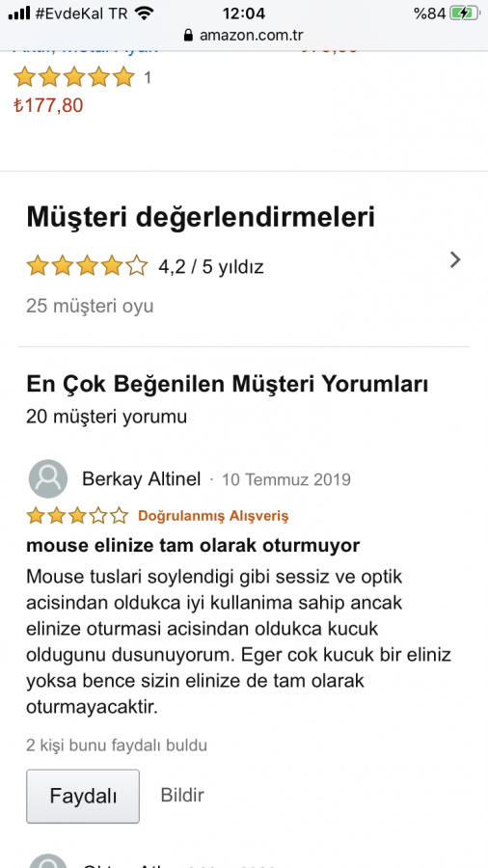Click the second reviewer's avatar at the bottom
This screenshot has height=868, width=488.
pyautogui.click(x=48, y=861)
